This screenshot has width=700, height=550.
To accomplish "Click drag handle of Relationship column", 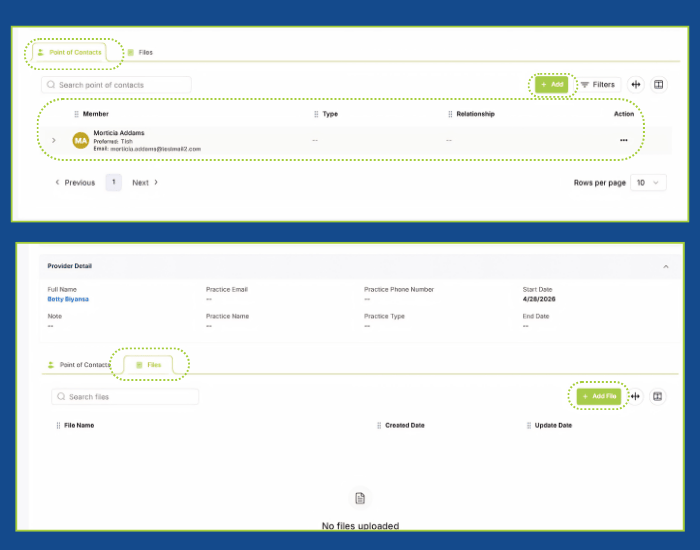I will [450, 114].
